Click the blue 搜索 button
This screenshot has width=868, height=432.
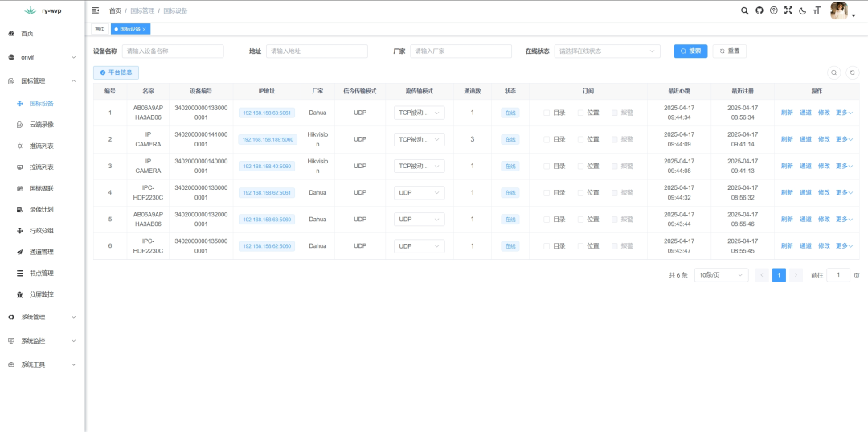click(x=690, y=51)
